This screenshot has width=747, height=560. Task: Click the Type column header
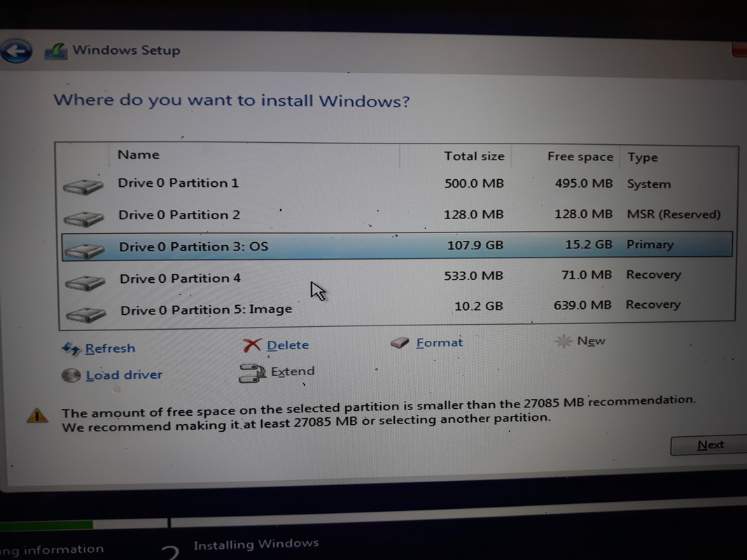coord(642,157)
